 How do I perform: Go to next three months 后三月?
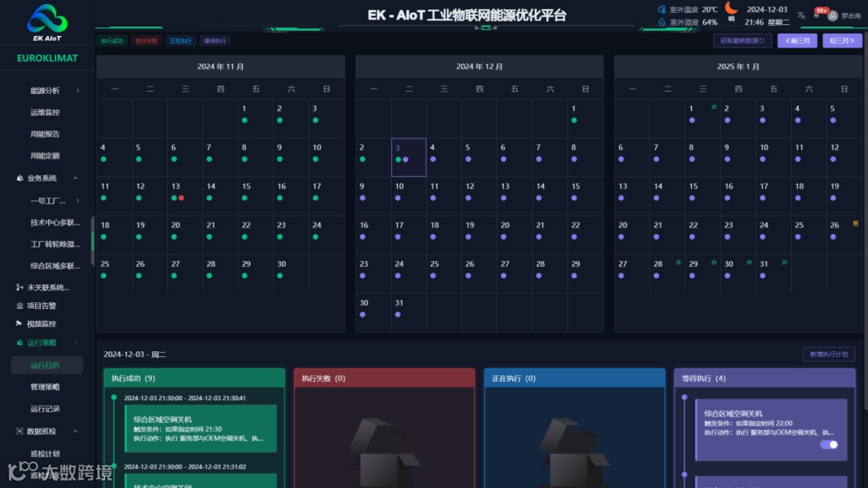coord(842,40)
